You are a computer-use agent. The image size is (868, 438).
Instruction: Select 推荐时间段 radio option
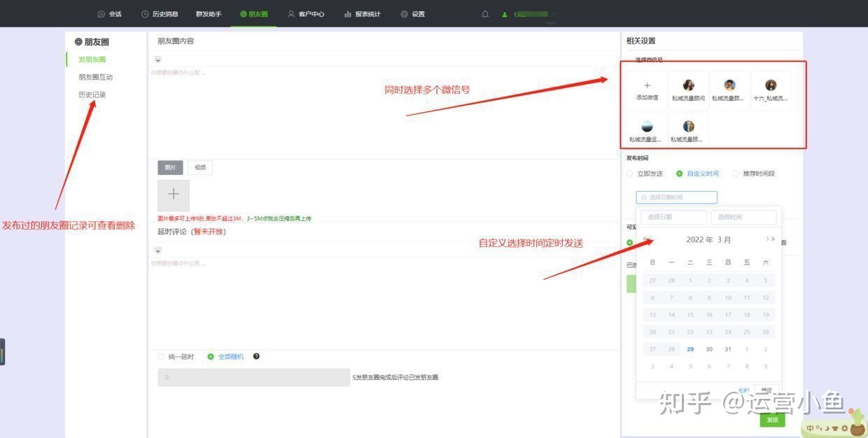coord(736,174)
